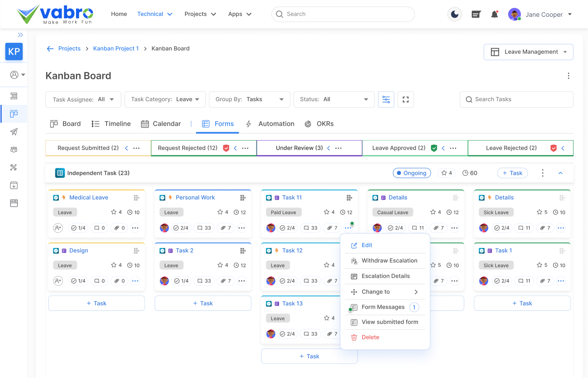
Task: Open the tools wrench icon in the sidebar
Action: click(x=14, y=167)
